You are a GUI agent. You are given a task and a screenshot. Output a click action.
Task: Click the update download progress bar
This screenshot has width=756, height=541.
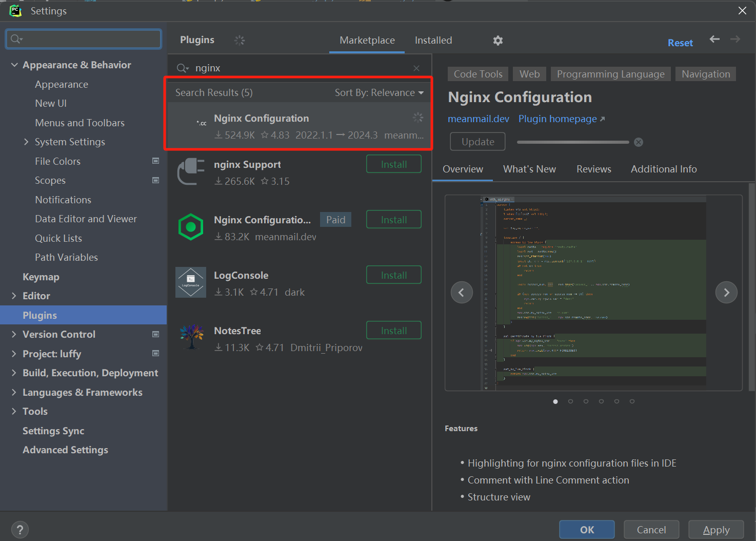[x=573, y=142]
